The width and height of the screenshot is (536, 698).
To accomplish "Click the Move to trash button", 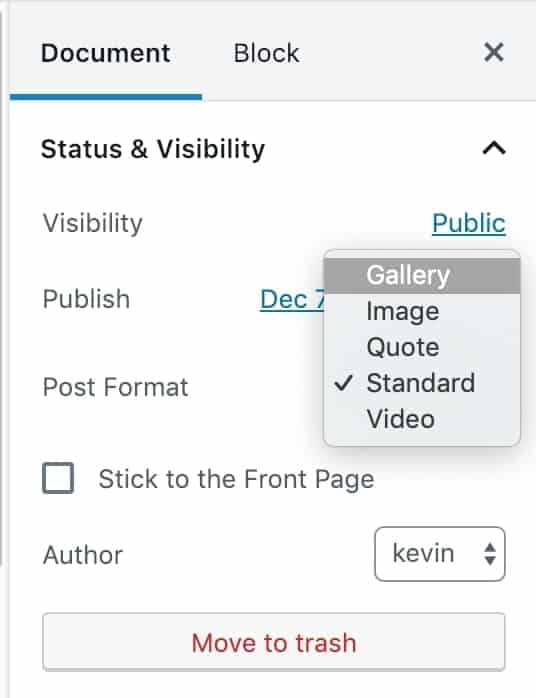I will point(274,641).
